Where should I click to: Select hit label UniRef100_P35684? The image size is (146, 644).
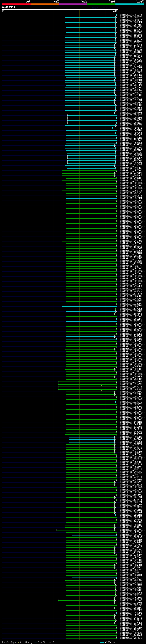[131, 80]
